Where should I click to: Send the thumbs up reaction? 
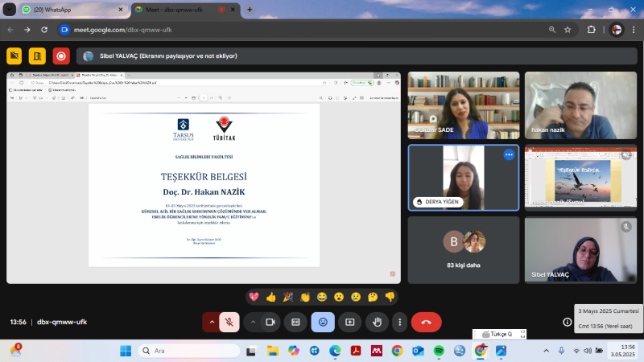point(271,297)
